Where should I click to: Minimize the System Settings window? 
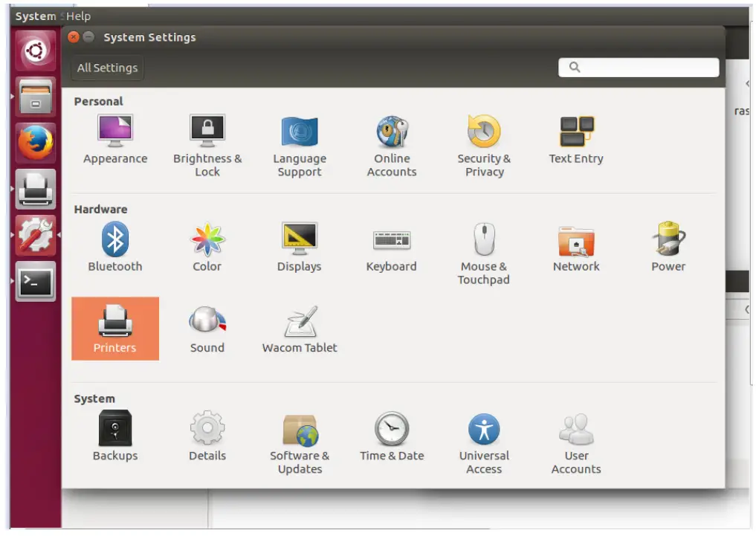88,37
